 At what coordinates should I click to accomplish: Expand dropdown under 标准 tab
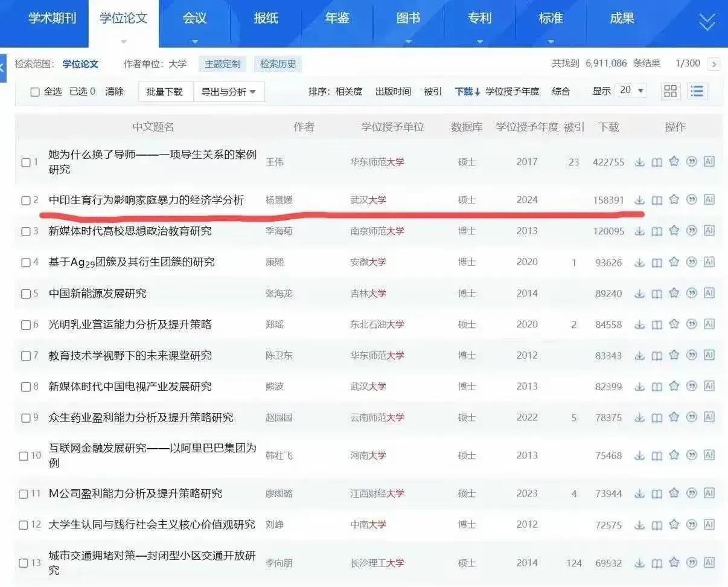tap(551, 41)
